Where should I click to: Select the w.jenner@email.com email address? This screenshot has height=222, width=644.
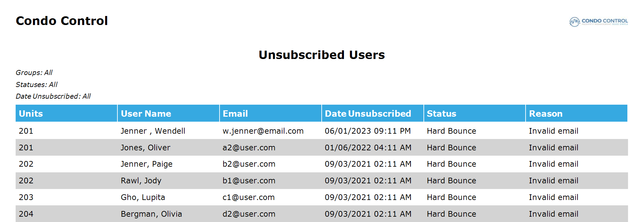click(263, 131)
